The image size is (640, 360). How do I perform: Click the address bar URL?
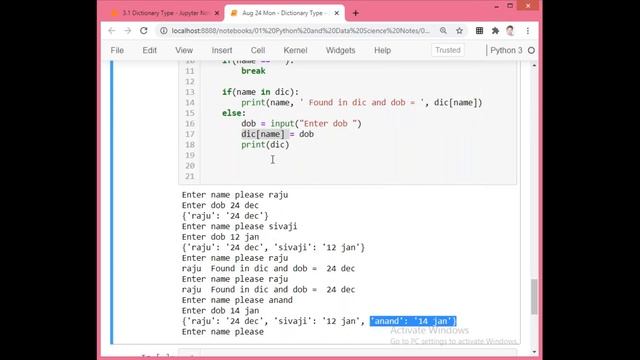300,31
